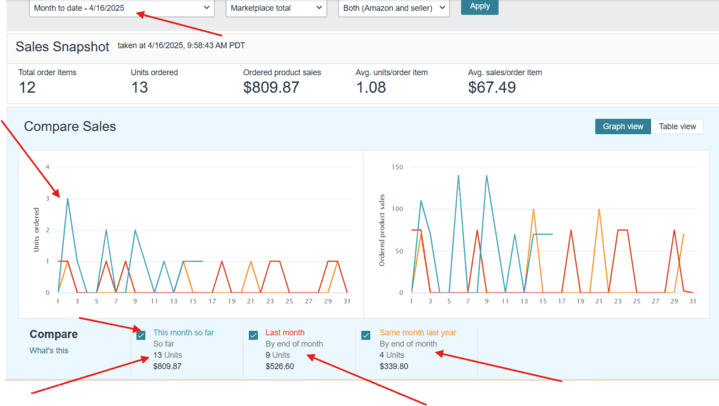This screenshot has width=719, height=406.
Task: Click the Total order items label
Action: (47, 72)
